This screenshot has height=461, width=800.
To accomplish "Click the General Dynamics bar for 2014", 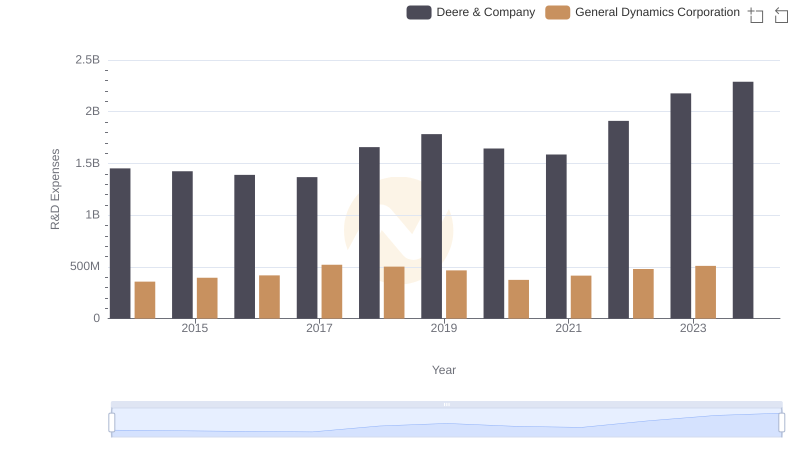I will point(145,300).
